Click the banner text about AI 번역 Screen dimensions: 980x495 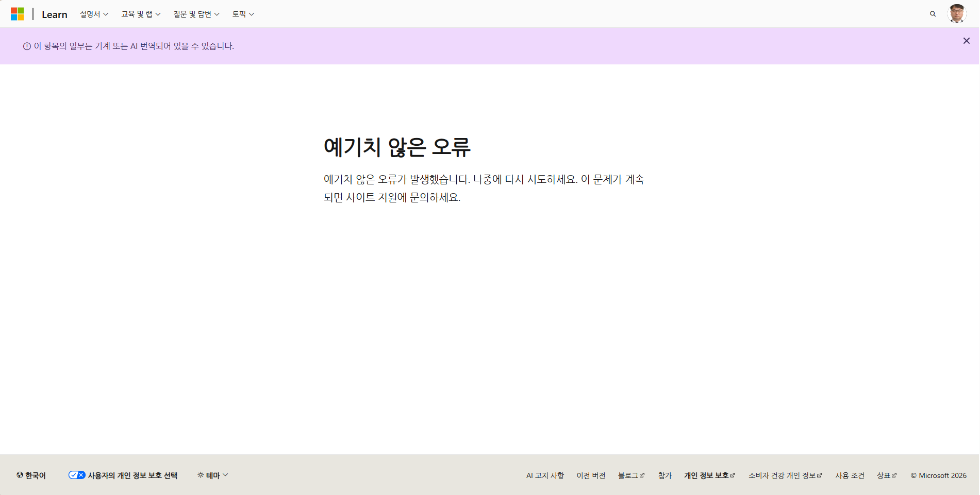[134, 46]
